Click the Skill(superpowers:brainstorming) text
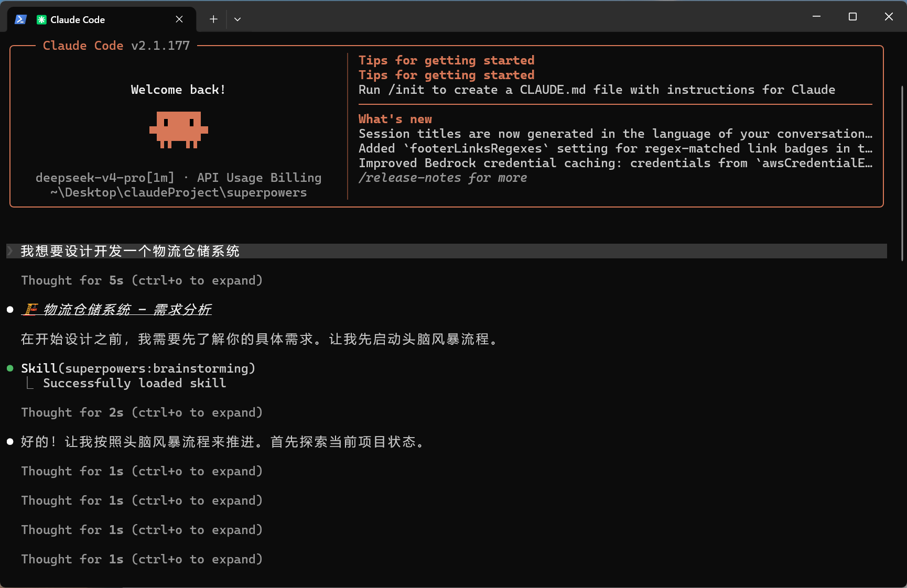This screenshot has width=907, height=588. (x=138, y=368)
